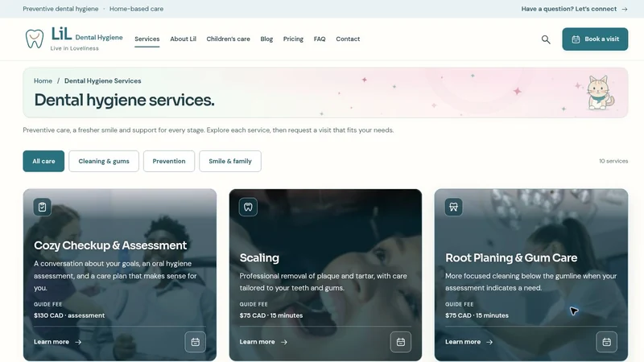The width and height of the screenshot is (644, 362).
Task: Click the Book a visit button
Action: (x=595, y=39)
